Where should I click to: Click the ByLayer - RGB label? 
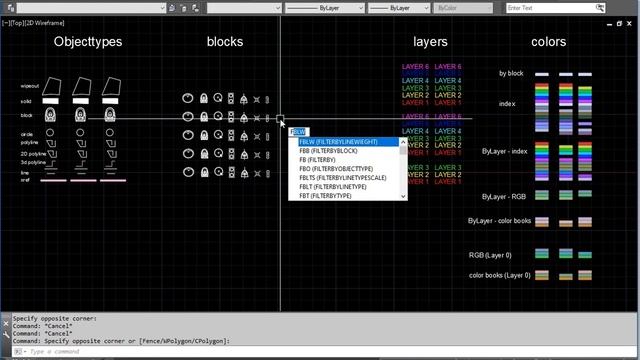504,197
